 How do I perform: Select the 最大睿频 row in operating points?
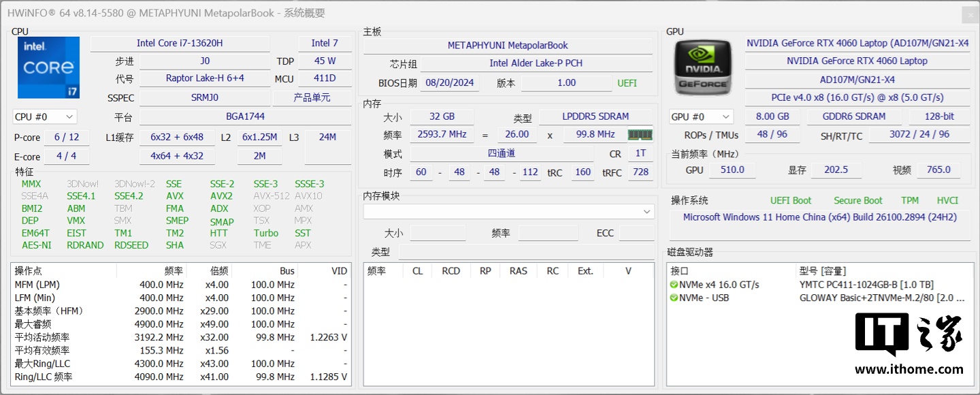(x=180, y=324)
